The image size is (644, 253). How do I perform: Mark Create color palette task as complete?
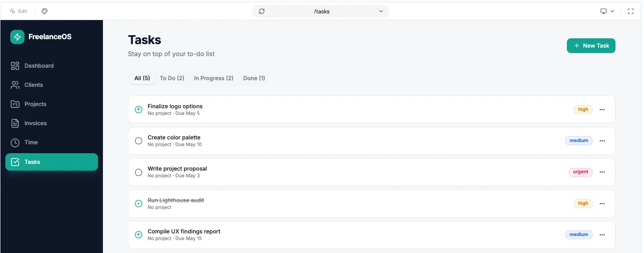click(139, 141)
